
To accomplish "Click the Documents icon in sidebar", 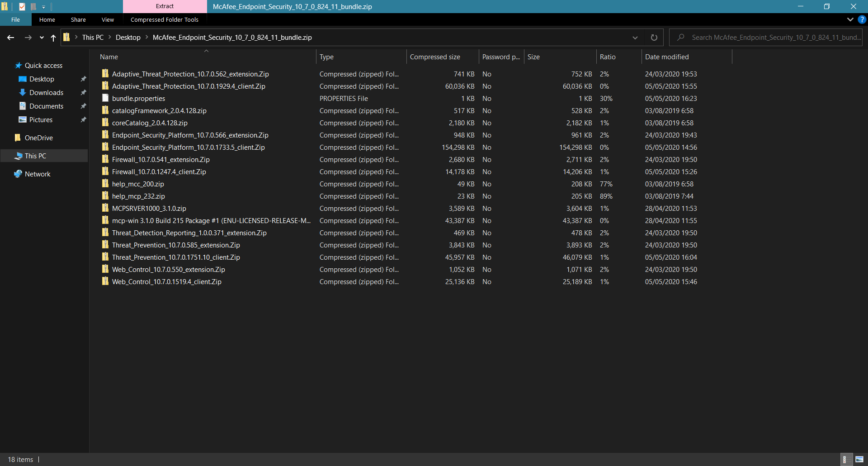I will pyautogui.click(x=22, y=106).
